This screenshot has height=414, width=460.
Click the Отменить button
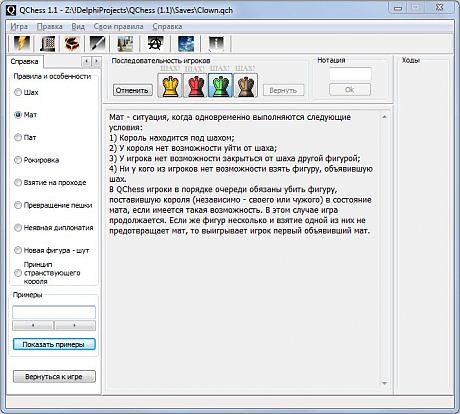pos(132,90)
